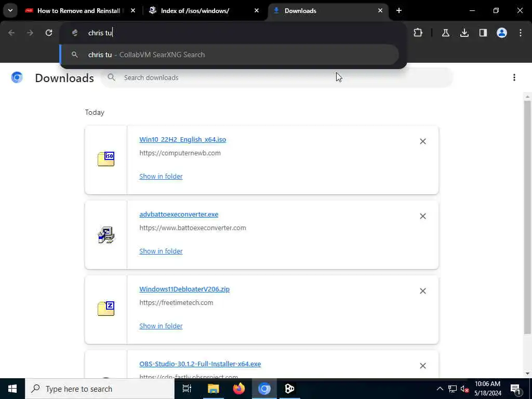The image size is (532, 399).
Task: Toggle the side panel icon
Action: coord(483,33)
